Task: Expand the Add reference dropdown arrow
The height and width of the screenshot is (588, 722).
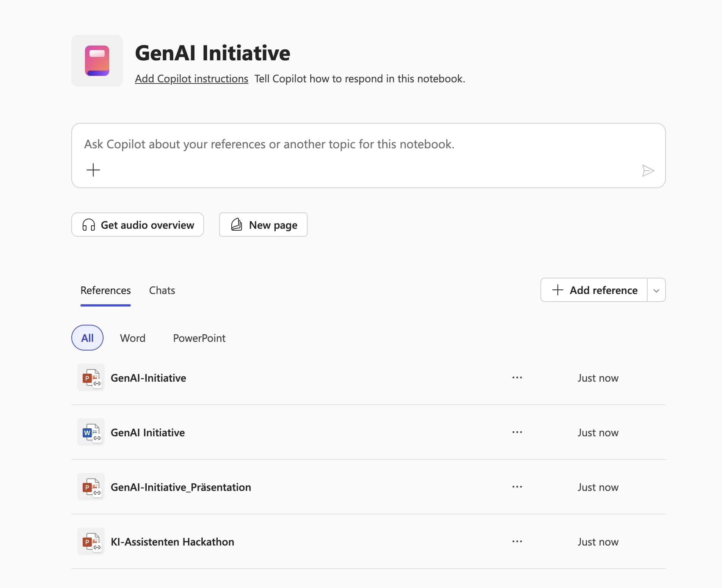Action: [656, 290]
